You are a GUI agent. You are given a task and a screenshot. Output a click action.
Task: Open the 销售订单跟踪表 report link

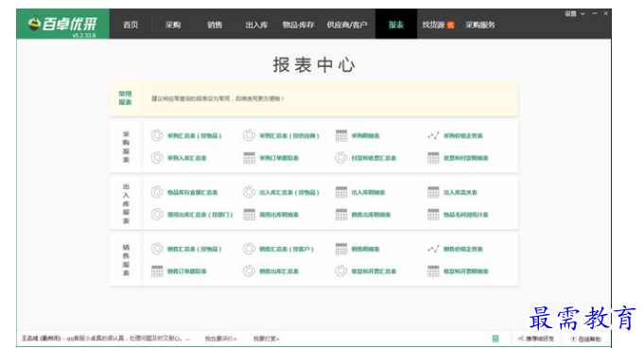[x=187, y=271]
